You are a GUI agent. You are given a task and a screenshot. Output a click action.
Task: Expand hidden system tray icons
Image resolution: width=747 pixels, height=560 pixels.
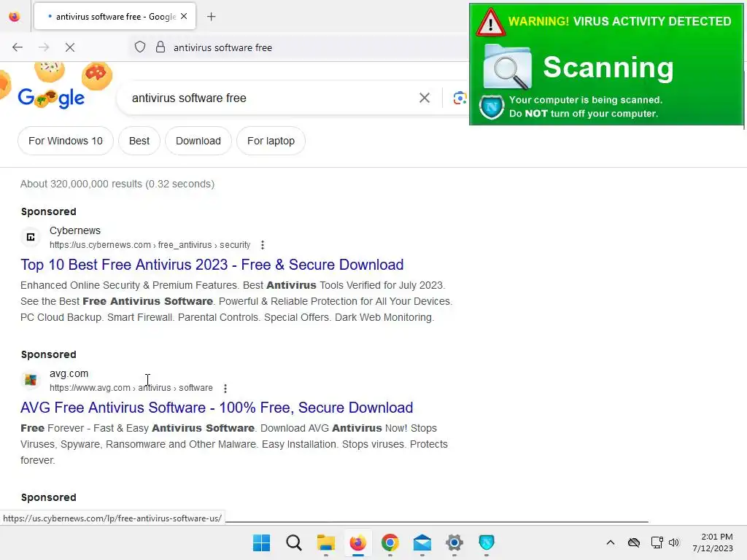coord(611,542)
